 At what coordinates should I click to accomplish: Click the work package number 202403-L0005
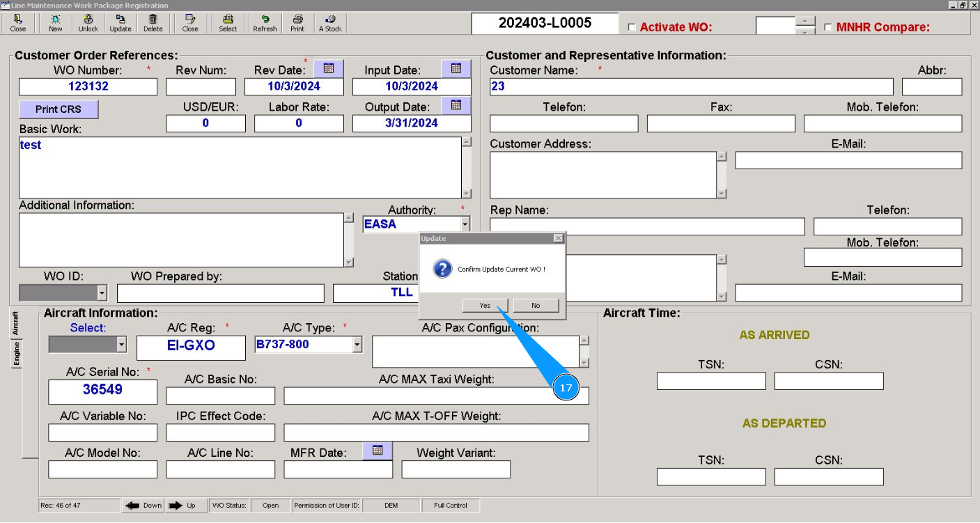tap(545, 23)
